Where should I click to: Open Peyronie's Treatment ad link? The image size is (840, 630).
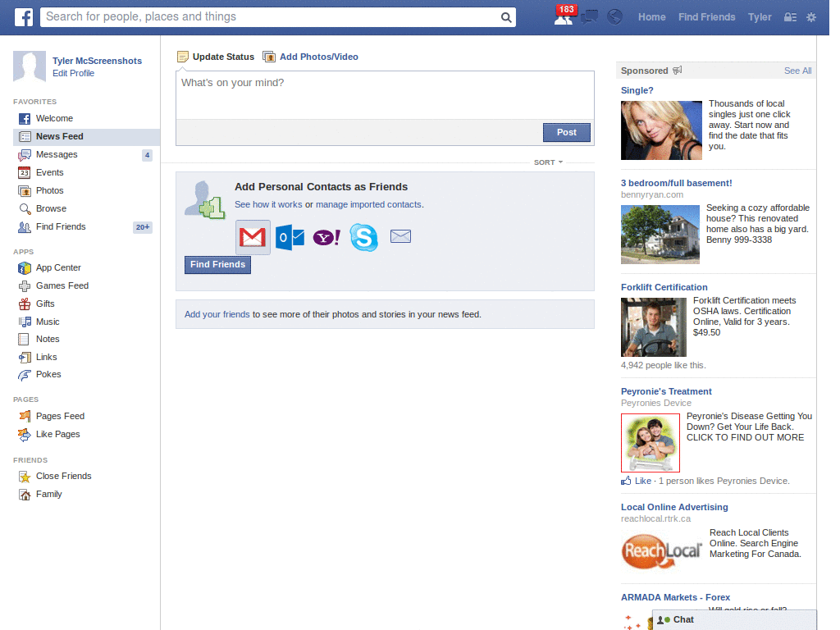click(666, 391)
